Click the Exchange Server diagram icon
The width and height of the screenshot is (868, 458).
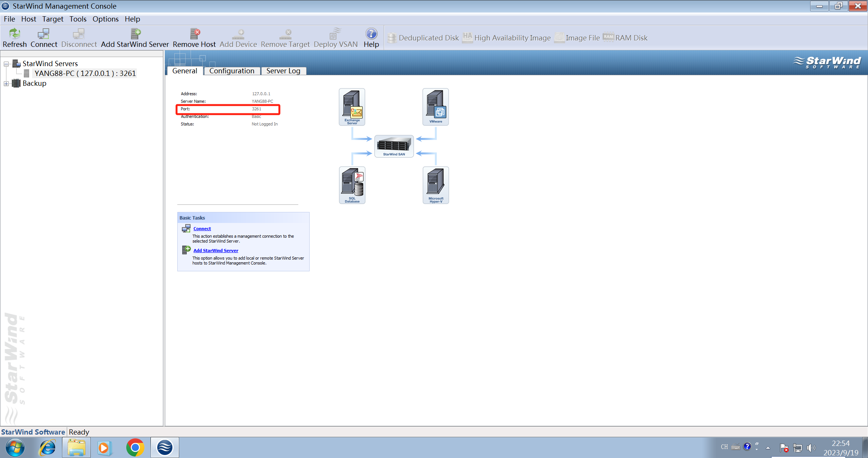pyautogui.click(x=352, y=107)
